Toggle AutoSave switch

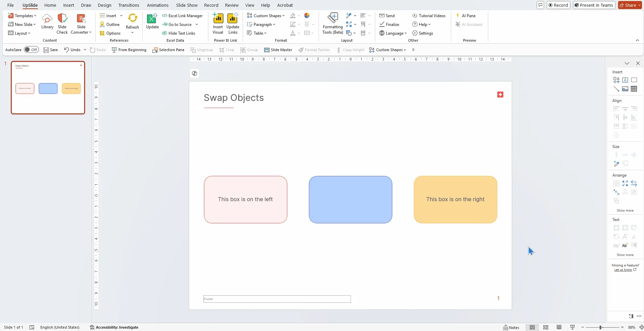(x=31, y=50)
